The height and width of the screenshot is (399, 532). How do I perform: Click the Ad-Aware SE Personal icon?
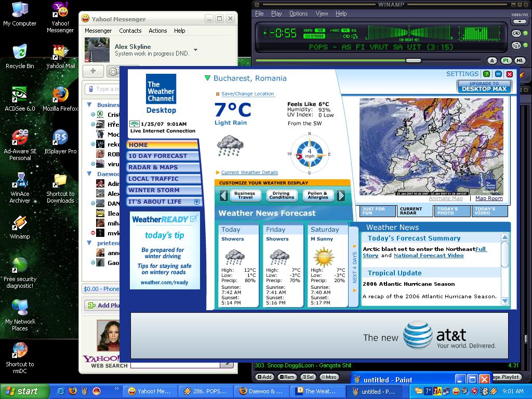tap(20, 138)
